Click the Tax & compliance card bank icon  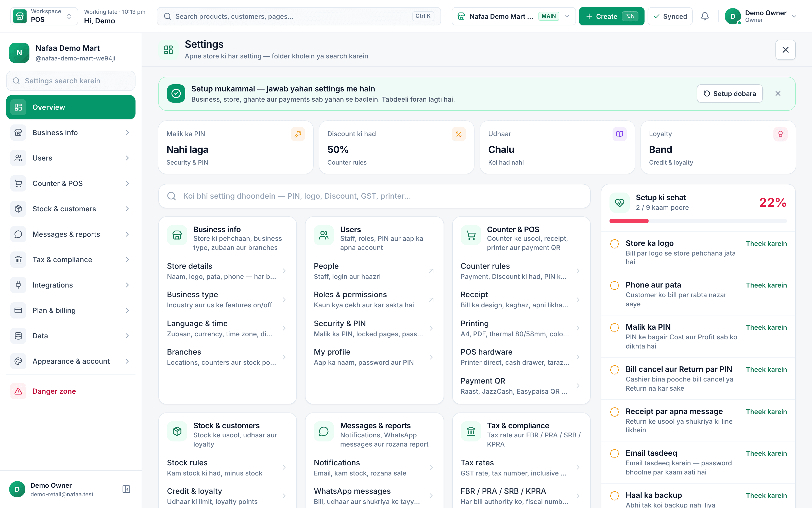(x=471, y=431)
